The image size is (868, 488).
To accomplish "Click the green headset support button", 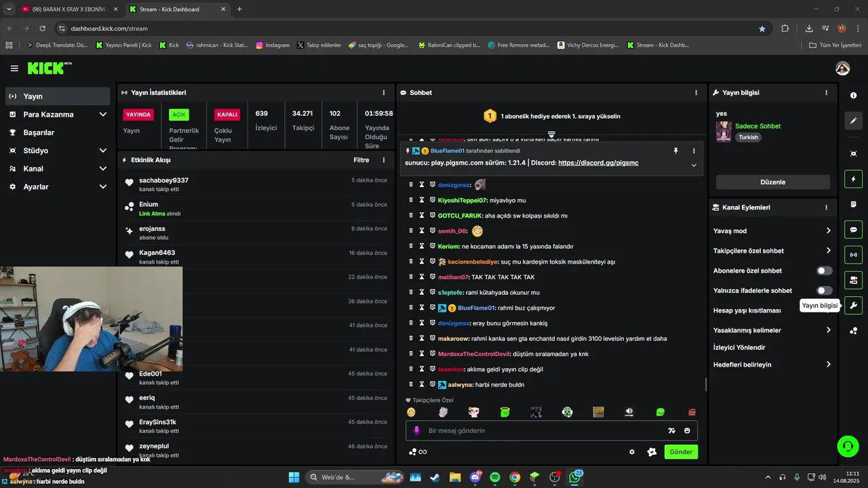I will [848, 446].
